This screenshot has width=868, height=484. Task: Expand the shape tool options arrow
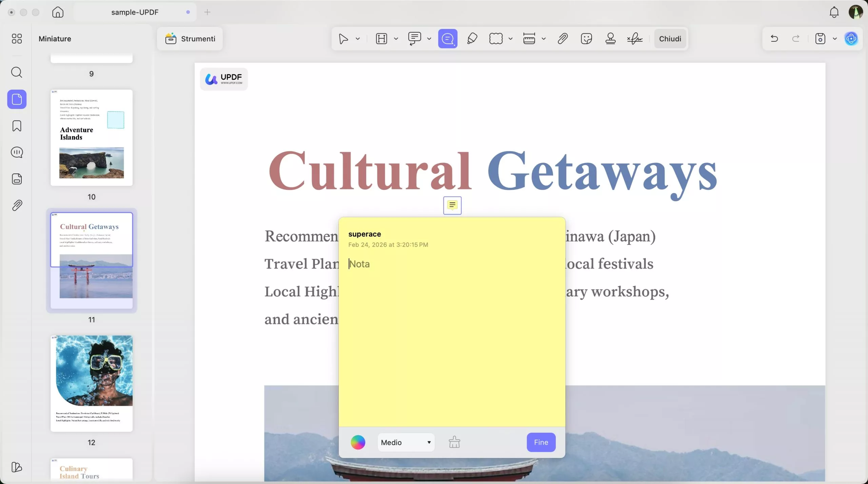510,39
